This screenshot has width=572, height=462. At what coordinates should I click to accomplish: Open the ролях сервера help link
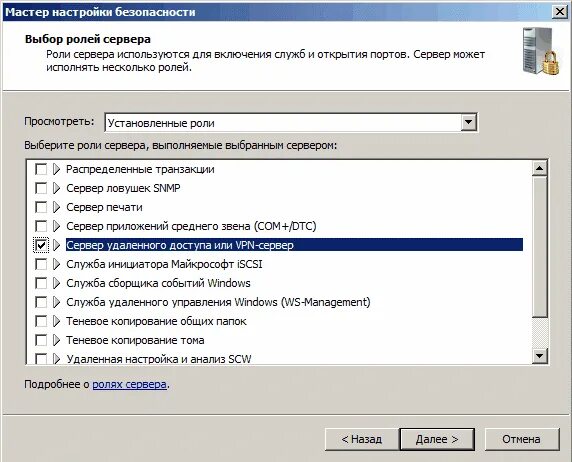pyautogui.click(x=130, y=384)
